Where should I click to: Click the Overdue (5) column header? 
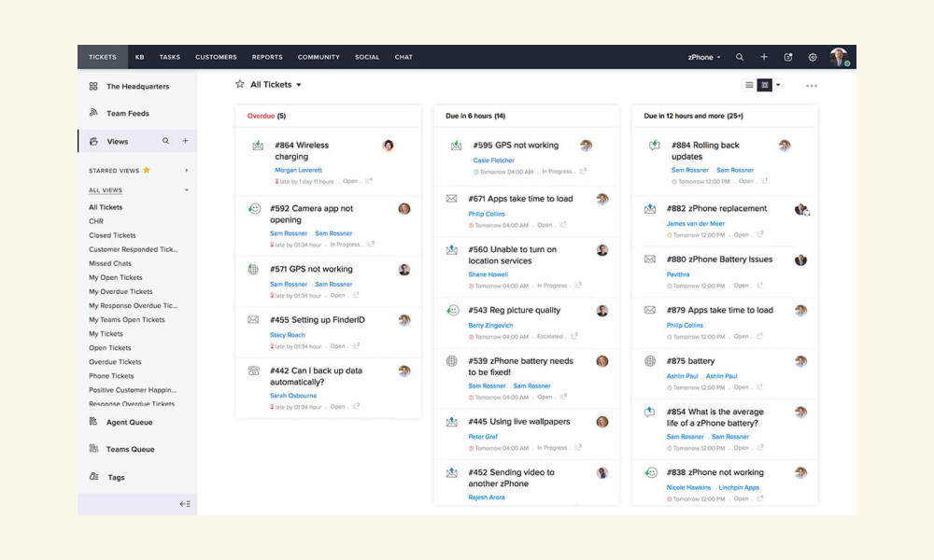266,116
